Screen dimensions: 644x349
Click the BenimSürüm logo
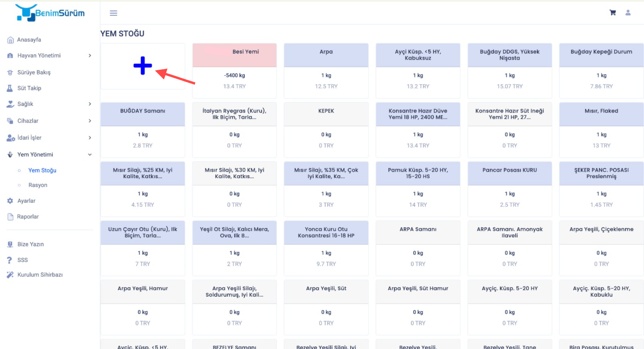[x=50, y=13]
